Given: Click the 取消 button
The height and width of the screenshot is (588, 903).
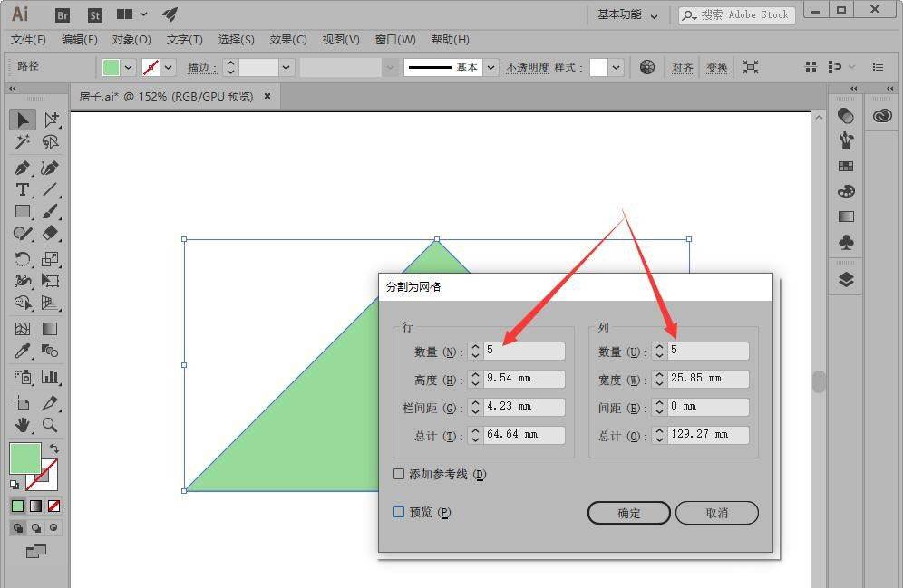Looking at the screenshot, I should tap(716, 513).
